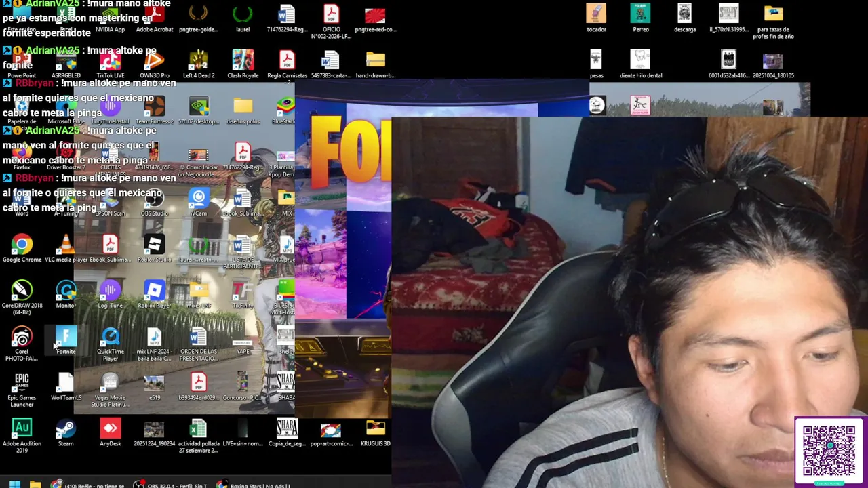This screenshot has height=488, width=868.
Task: Open the iVCam desktop shortcut
Action: [x=198, y=203]
